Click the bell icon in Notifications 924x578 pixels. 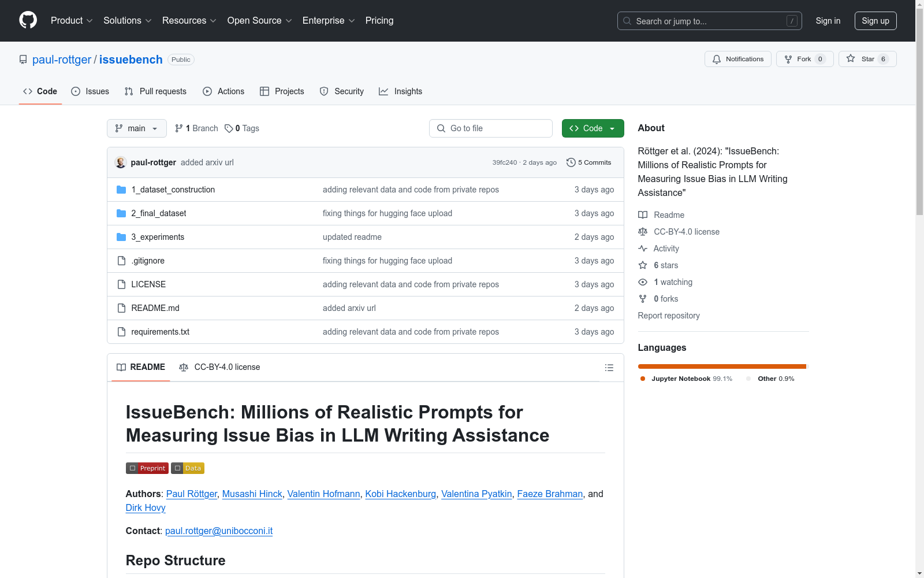click(717, 59)
